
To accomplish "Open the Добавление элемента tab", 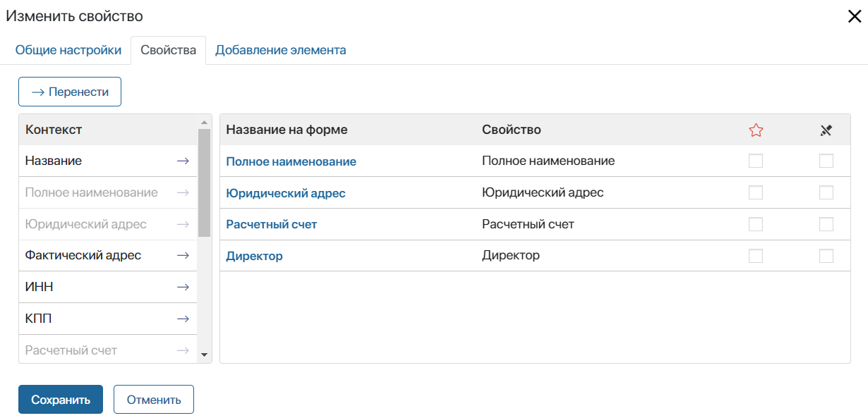I will click(281, 50).
